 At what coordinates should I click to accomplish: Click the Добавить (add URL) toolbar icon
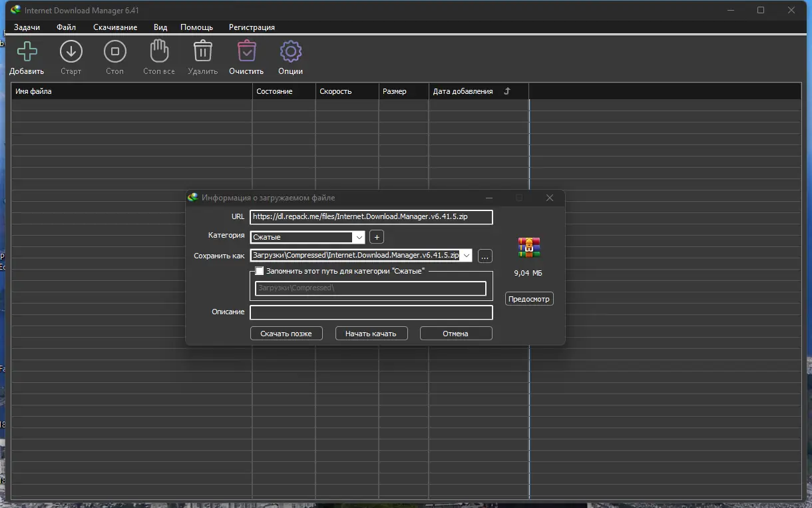click(x=27, y=51)
